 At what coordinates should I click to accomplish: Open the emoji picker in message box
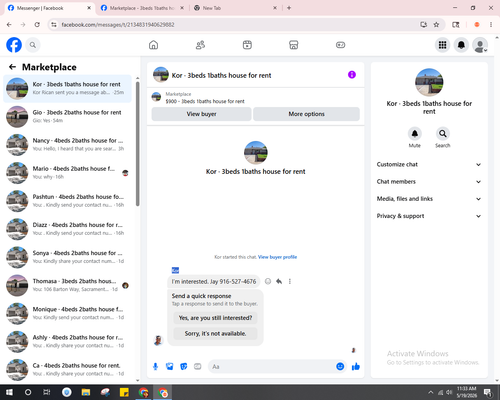[340, 367]
